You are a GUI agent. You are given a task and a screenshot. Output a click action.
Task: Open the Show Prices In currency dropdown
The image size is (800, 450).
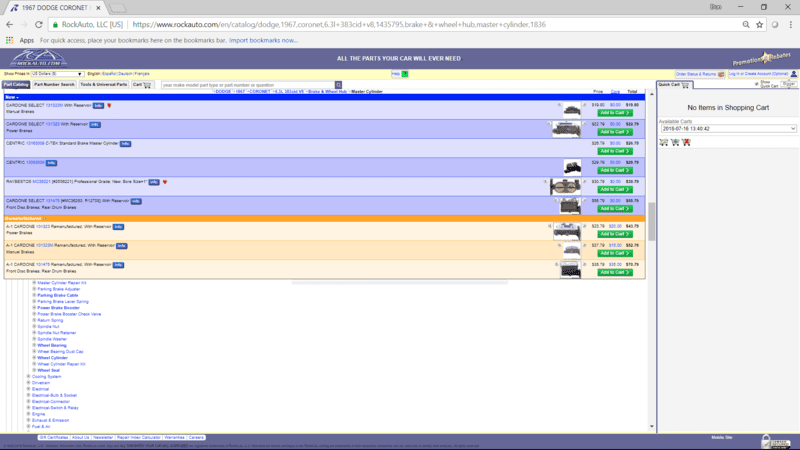(x=57, y=74)
